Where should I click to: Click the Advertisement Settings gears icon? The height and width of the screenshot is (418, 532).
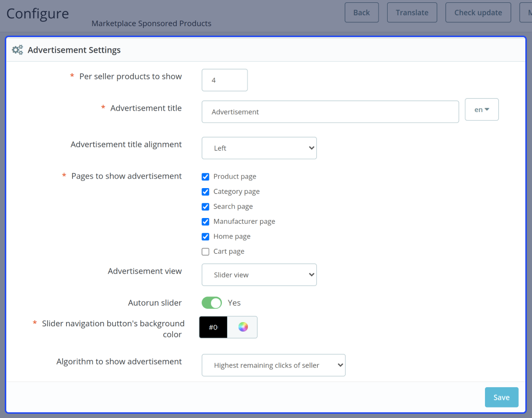click(x=17, y=50)
